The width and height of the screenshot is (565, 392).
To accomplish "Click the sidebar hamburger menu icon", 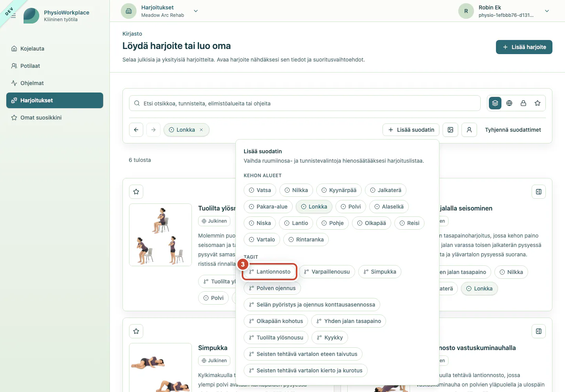I will 13,16.
